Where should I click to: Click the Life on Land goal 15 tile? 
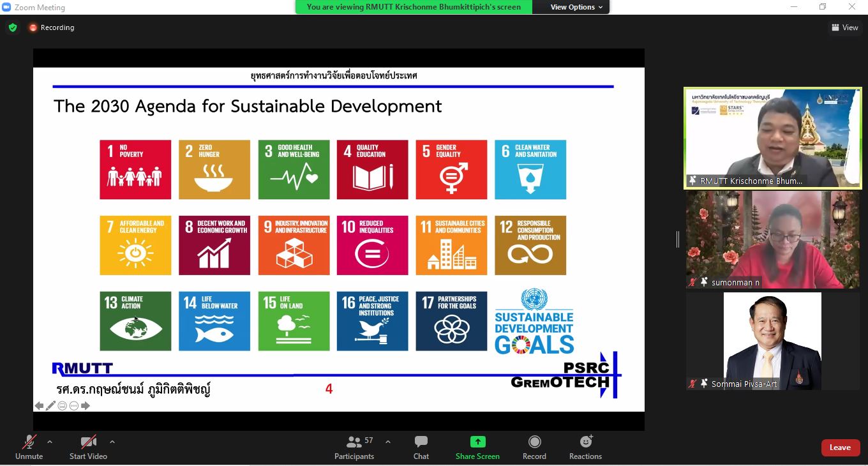click(294, 321)
